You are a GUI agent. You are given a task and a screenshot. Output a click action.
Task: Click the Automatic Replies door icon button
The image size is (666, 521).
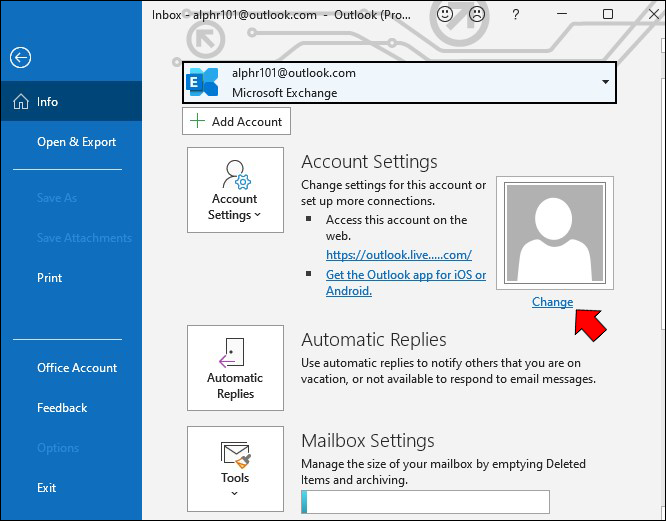pos(235,368)
